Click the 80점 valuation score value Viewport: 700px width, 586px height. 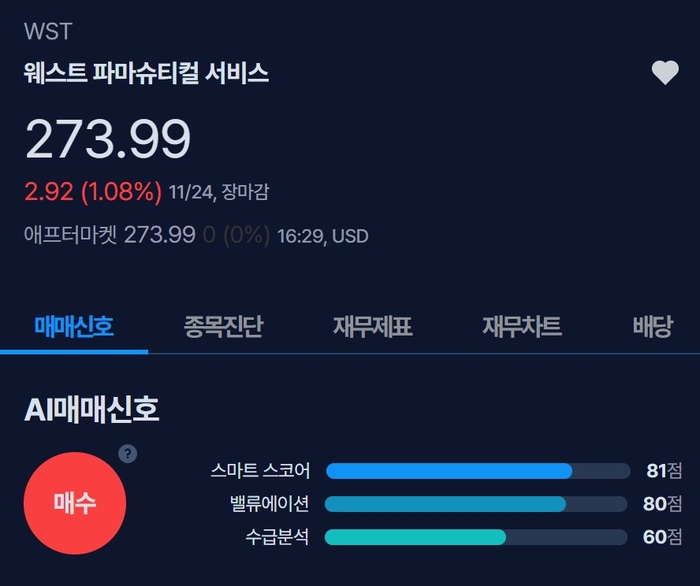click(663, 504)
